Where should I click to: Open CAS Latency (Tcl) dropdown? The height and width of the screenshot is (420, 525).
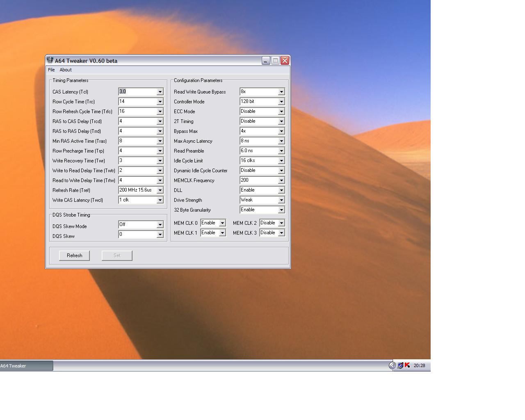point(160,92)
